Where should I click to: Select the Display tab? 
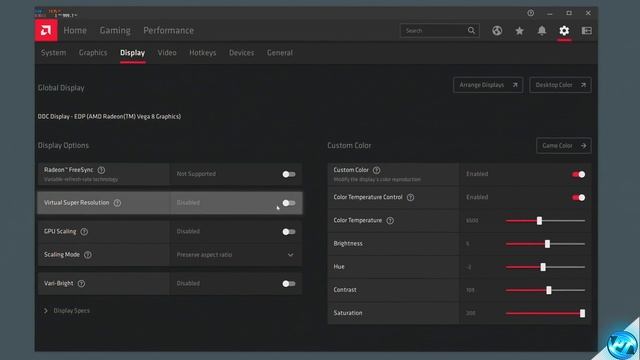pyautogui.click(x=132, y=53)
